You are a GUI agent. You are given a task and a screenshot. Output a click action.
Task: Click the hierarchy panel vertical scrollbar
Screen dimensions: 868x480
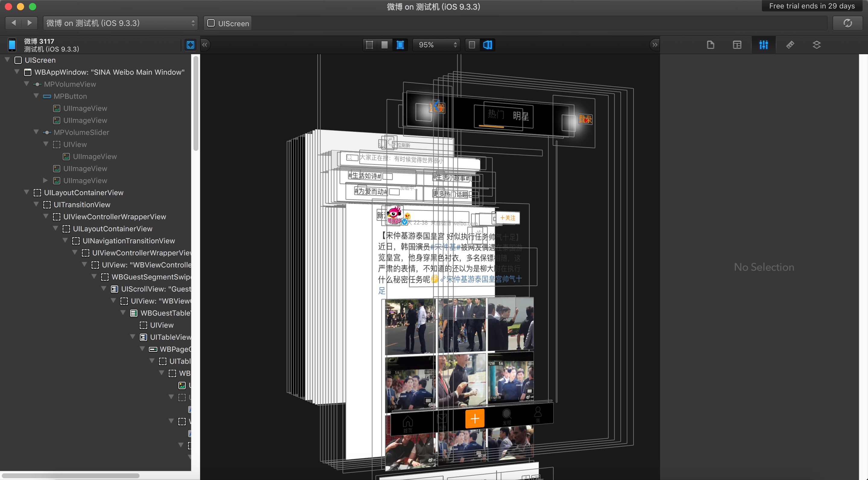(x=196, y=104)
